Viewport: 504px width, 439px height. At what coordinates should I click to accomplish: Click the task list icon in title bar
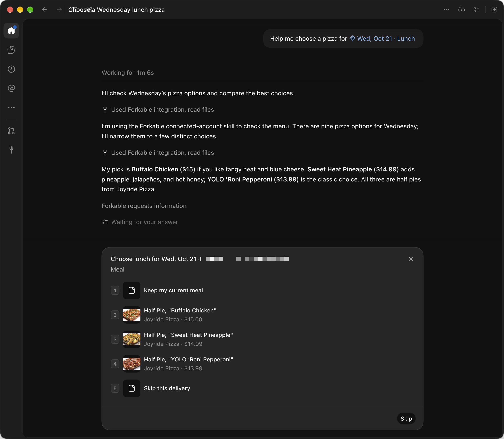tap(476, 10)
